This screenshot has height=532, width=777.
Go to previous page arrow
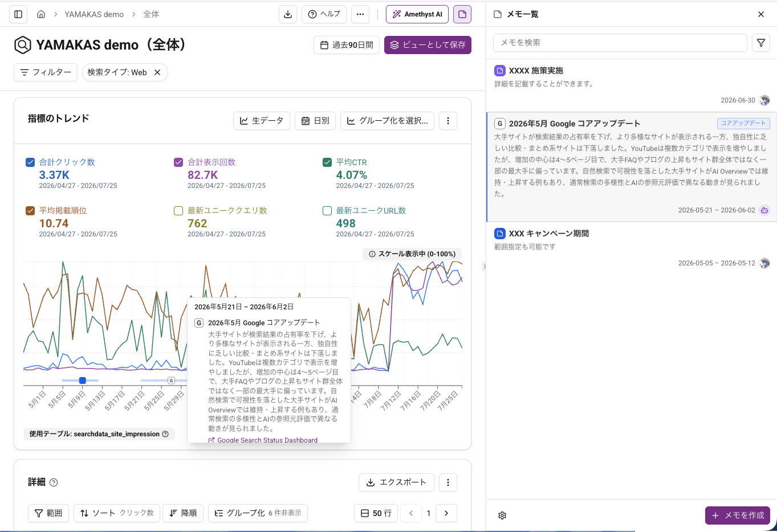(411, 513)
